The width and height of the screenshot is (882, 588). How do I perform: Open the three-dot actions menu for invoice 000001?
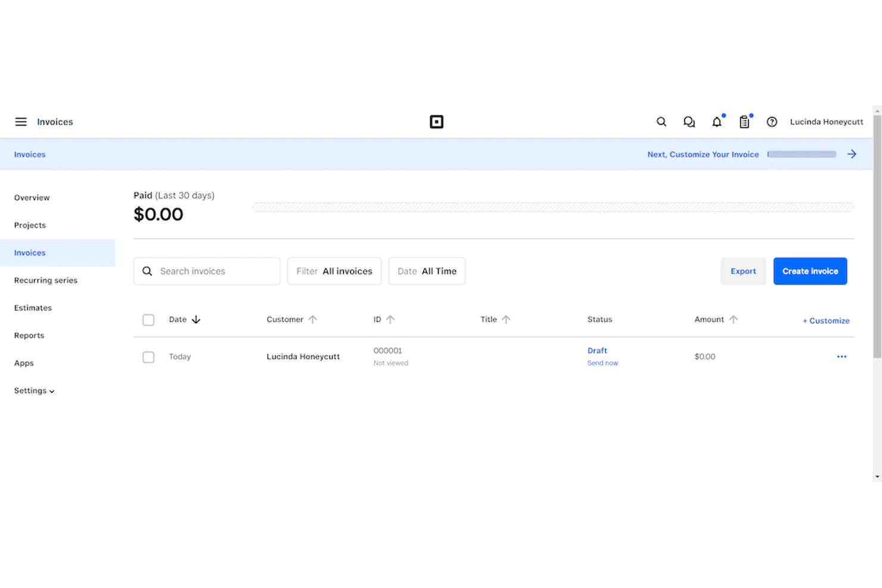point(841,356)
